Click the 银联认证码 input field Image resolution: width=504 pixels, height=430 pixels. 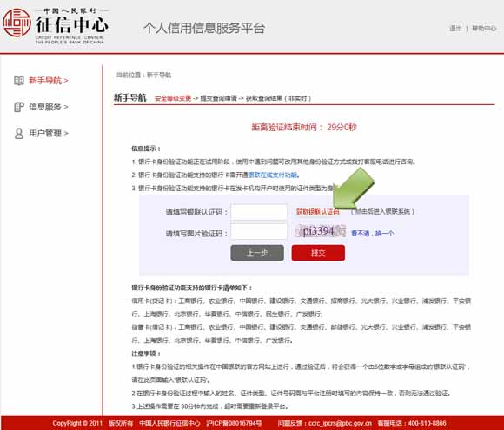tap(259, 212)
